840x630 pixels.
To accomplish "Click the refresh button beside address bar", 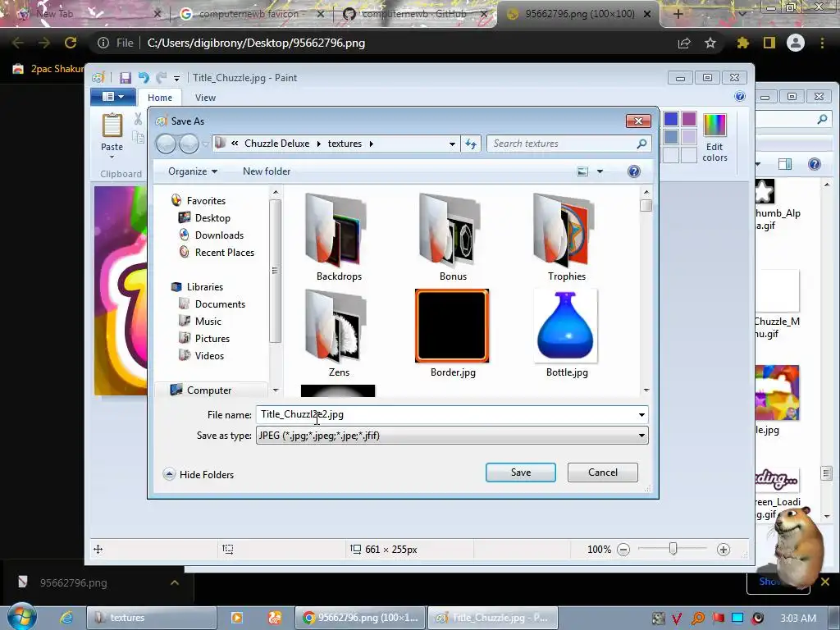I will click(x=471, y=144).
